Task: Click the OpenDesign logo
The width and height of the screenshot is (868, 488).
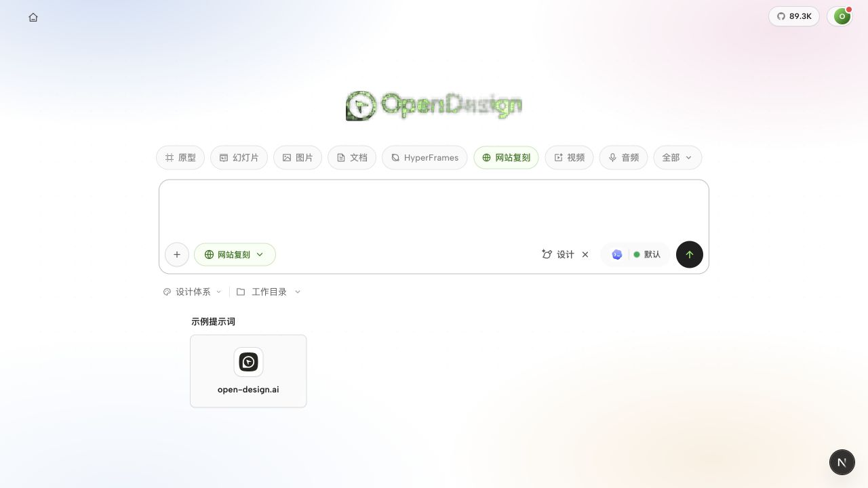Action: point(434,106)
